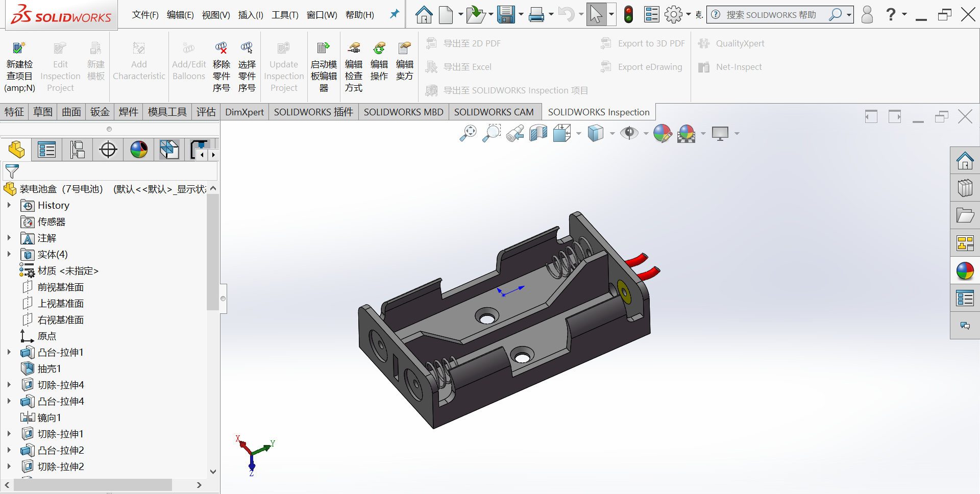This screenshot has height=494, width=980.
Task: Click the Print icon
Action: (x=536, y=15)
